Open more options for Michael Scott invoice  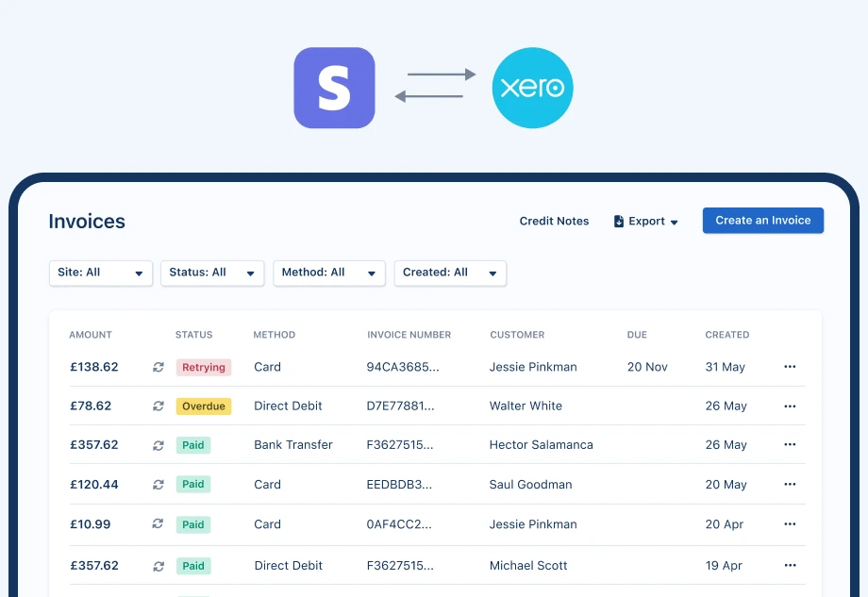[790, 566]
